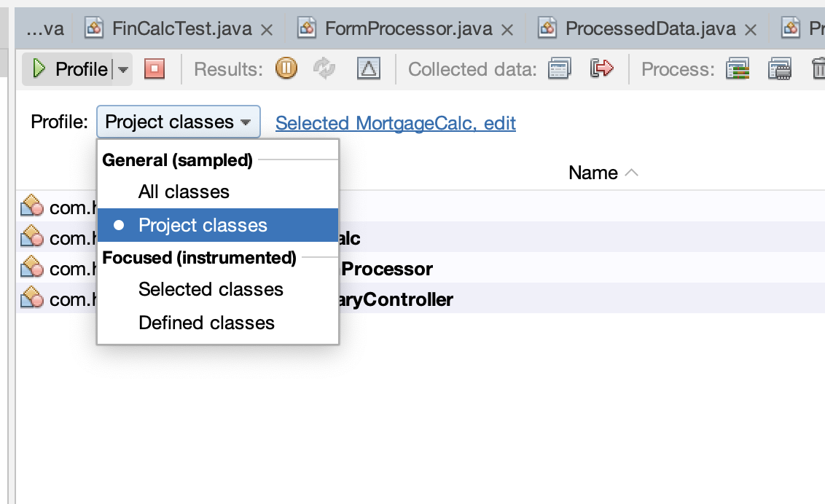Click the Selected MortgageCalc, edit link

pyautogui.click(x=395, y=123)
